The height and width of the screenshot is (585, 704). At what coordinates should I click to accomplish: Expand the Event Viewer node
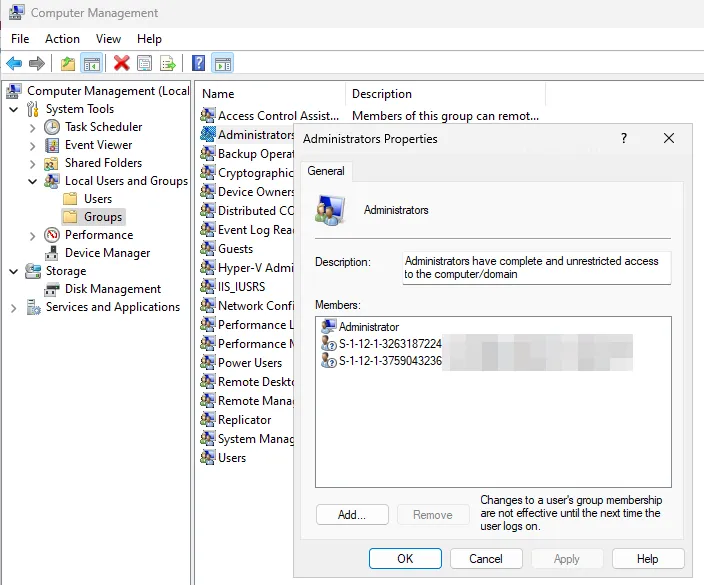pos(32,146)
